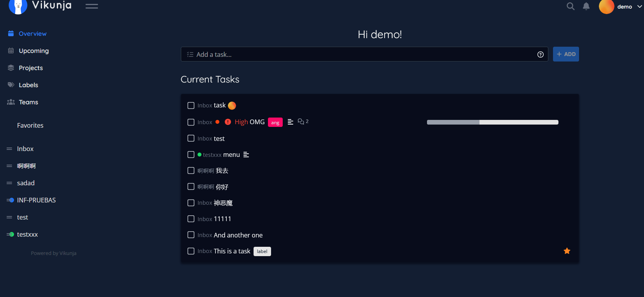
Task: Check the 'This is a task' checkbox
Action: point(191,251)
